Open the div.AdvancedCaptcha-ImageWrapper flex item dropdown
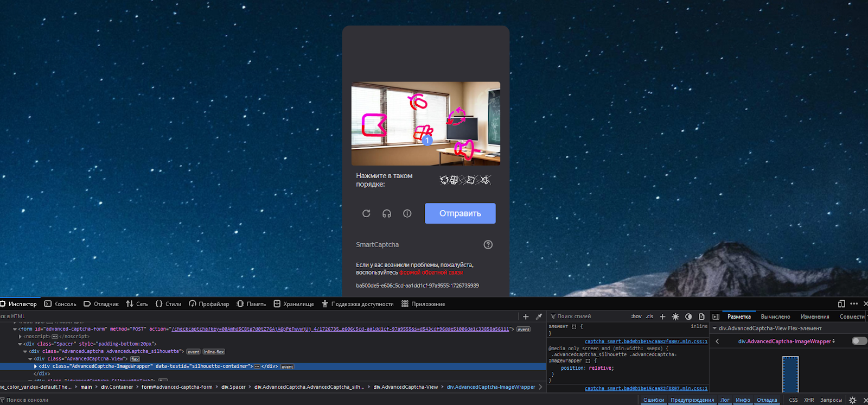 coord(787,341)
